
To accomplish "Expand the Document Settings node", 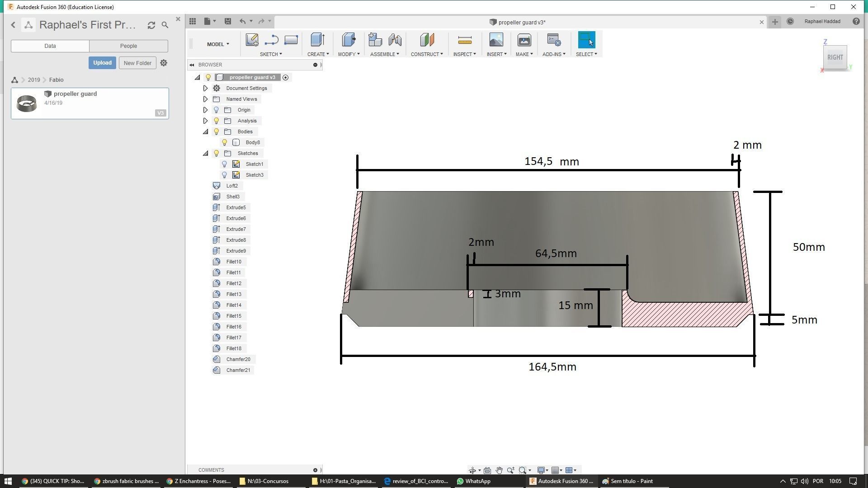I will point(205,88).
